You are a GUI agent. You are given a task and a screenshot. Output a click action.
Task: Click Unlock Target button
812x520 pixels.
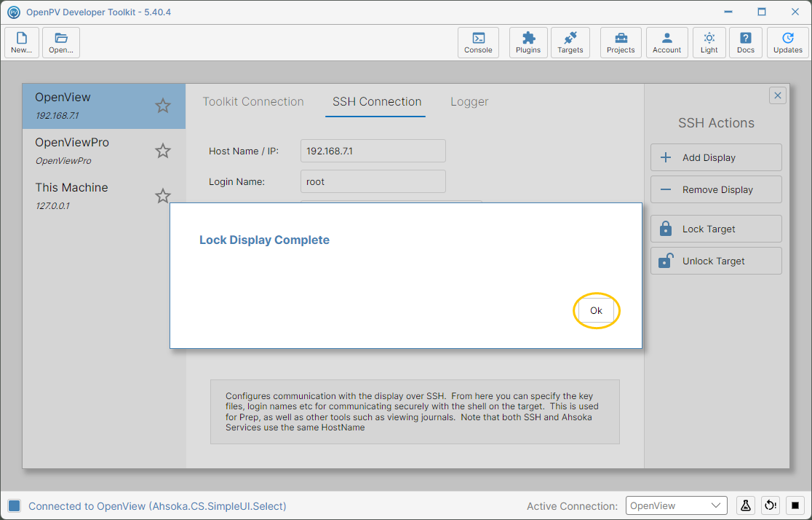click(x=716, y=261)
